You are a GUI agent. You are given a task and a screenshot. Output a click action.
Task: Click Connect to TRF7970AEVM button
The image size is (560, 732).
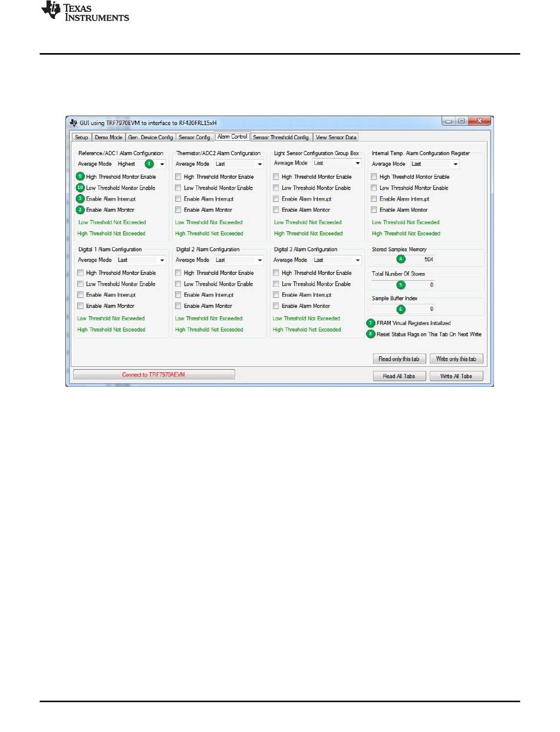[x=154, y=375]
